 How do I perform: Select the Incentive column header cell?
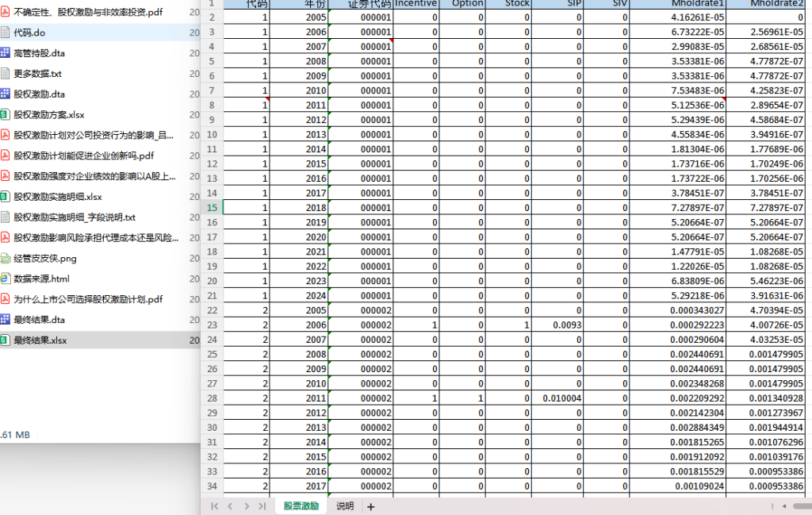pyautogui.click(x=416, y=4)
